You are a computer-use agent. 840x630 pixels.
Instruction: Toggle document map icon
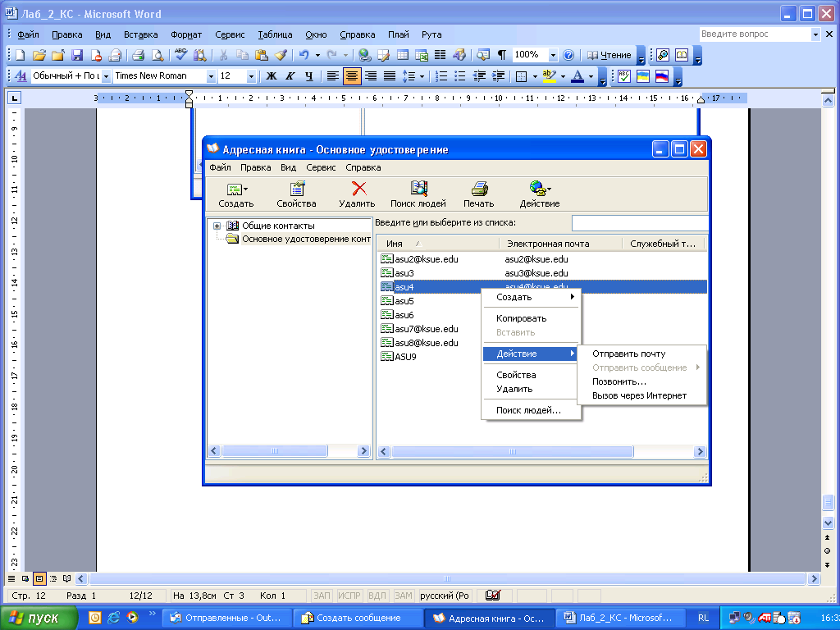coord(482,55)
